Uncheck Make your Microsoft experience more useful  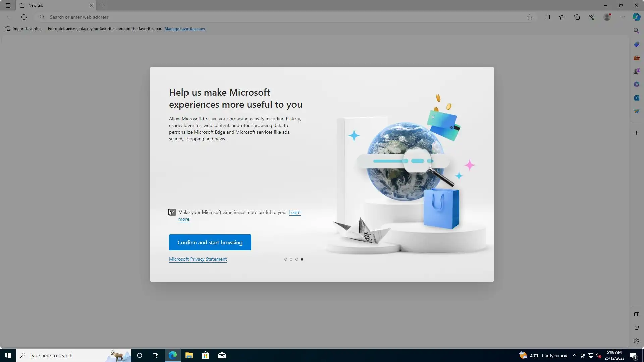(172, 212)
